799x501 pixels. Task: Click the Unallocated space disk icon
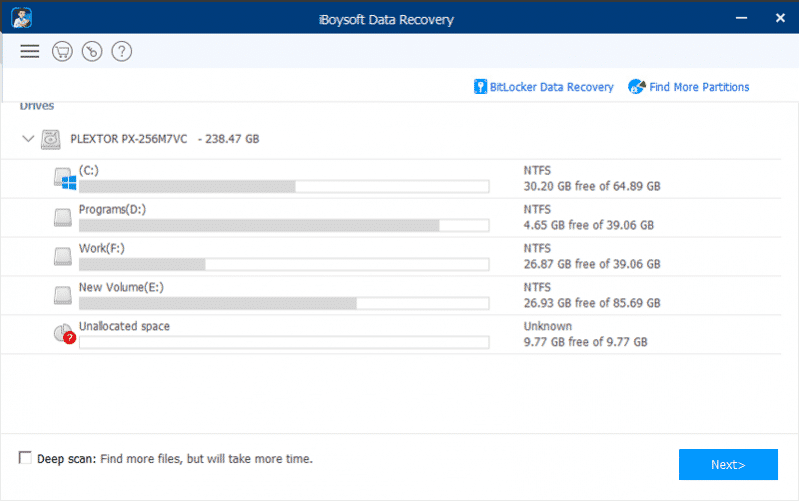64,335
